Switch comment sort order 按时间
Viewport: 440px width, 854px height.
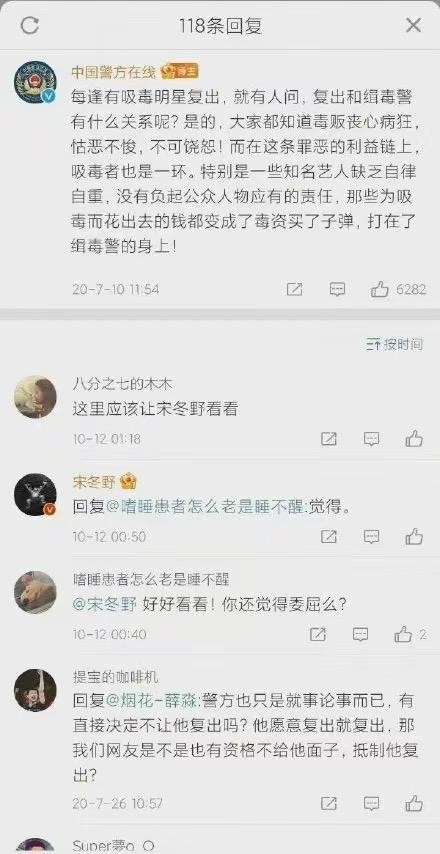[395, 344]
